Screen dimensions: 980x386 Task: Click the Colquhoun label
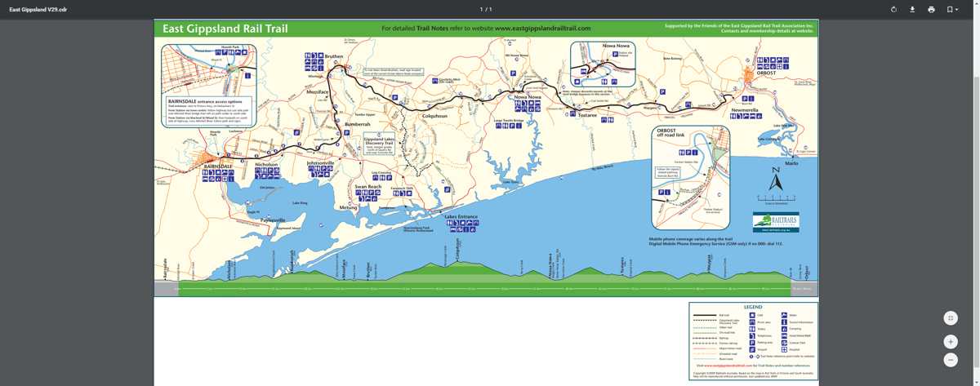(435, 115)
